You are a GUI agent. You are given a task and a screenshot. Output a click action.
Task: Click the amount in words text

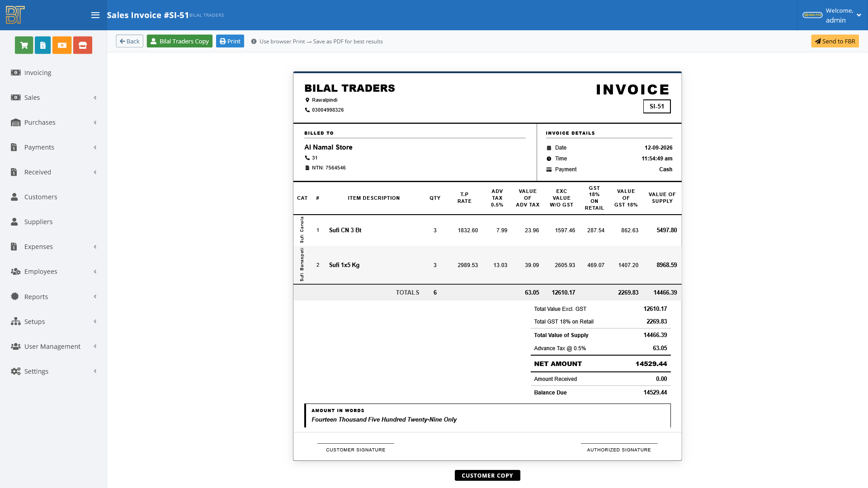tap(384, 420)
